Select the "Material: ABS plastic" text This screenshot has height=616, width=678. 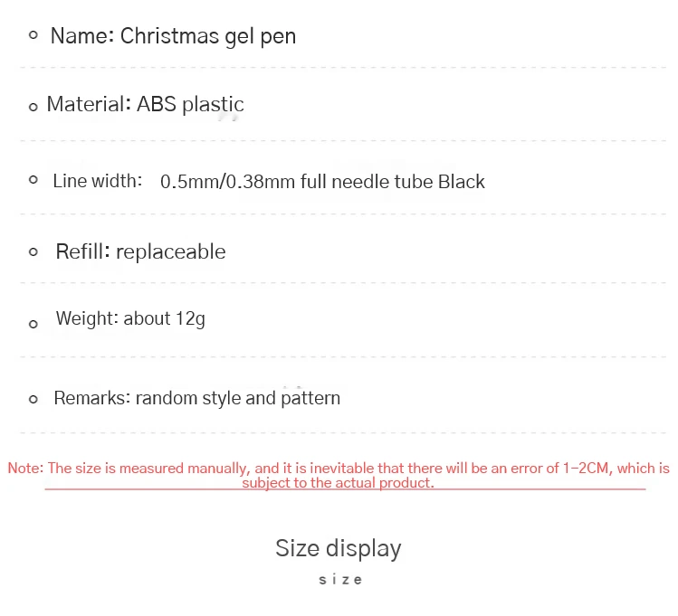[x=145, y=105]
